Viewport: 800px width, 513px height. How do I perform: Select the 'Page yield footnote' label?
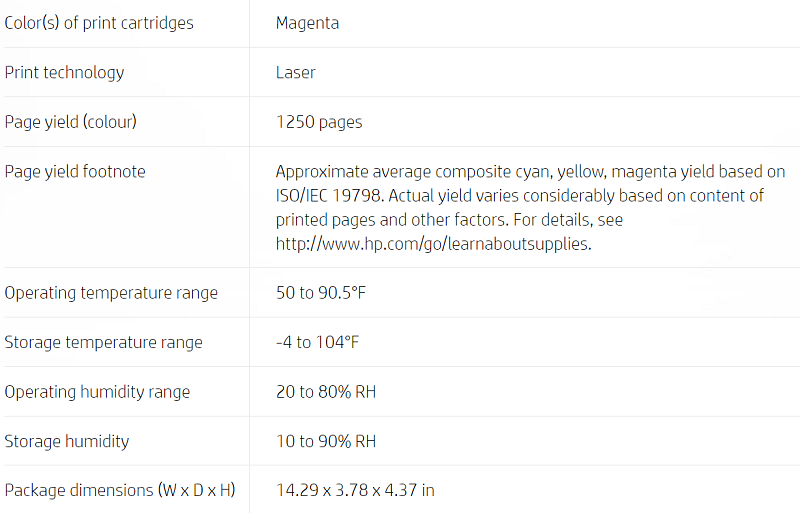[75, 172]
